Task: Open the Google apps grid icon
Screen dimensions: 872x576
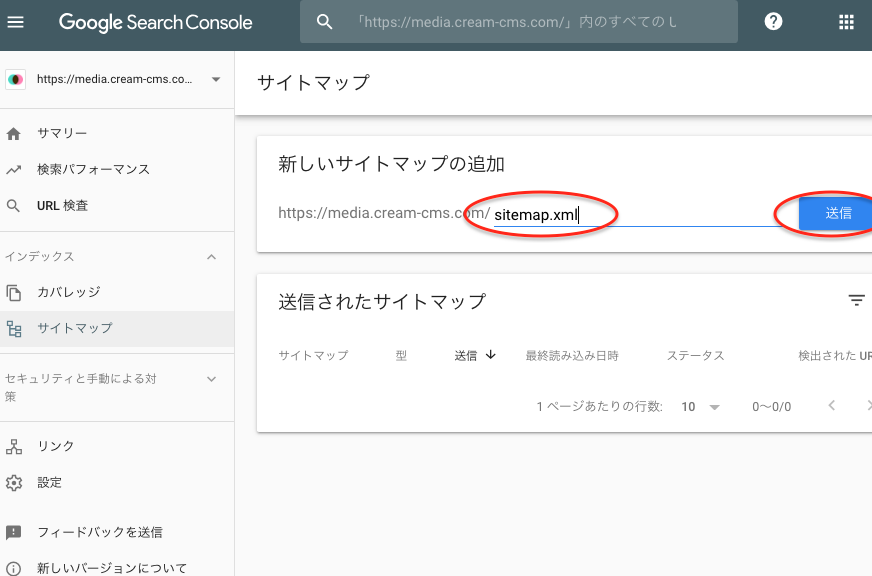Action: click(x=846, y=22)
